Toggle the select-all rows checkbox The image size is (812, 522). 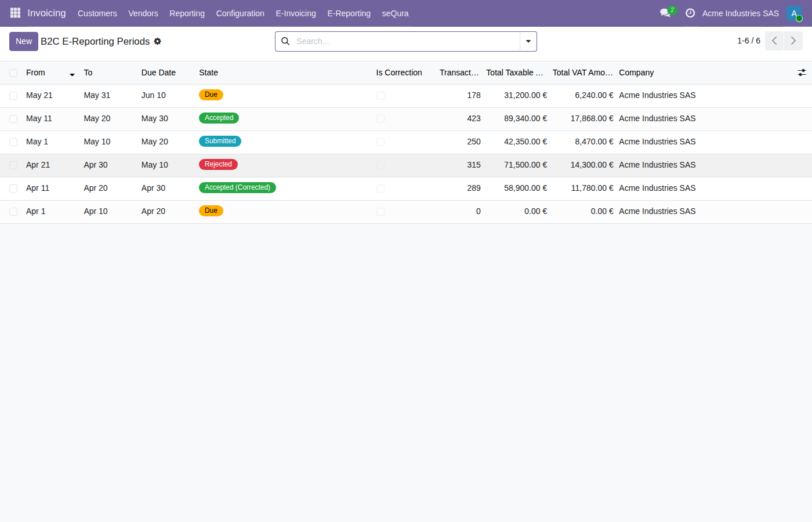click(13, 73)
